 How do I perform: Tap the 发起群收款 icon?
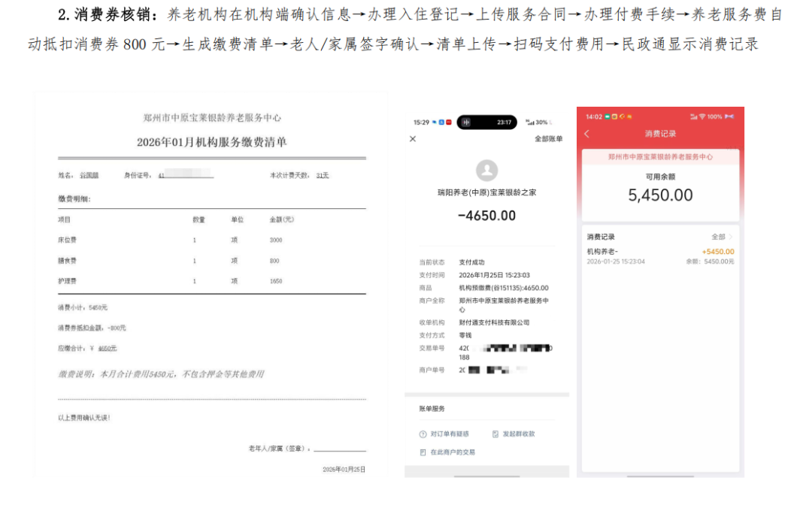[x=495, y=434]
